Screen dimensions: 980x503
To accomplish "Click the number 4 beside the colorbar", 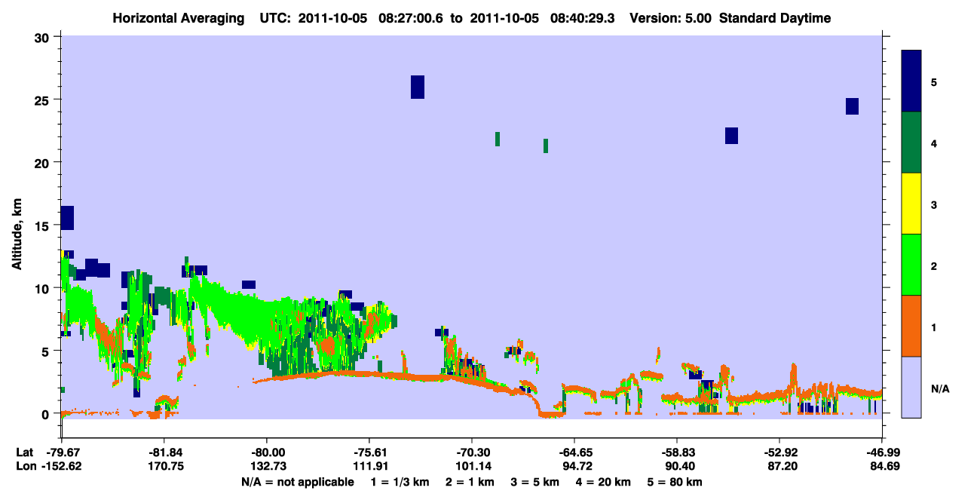I will point(934,143).
